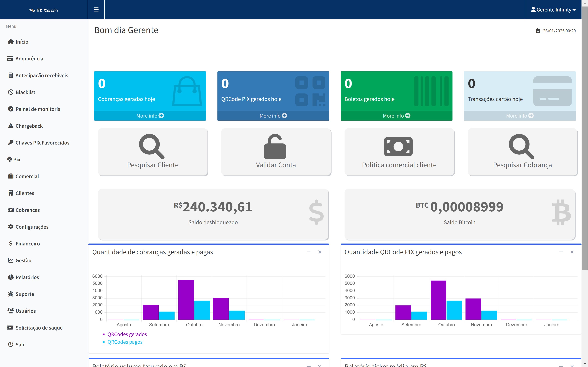Viewport: 588px width, 367px height.
Task: Click the Pesquisar Cliente magnifier icon
Action: [x=152, y=146]
